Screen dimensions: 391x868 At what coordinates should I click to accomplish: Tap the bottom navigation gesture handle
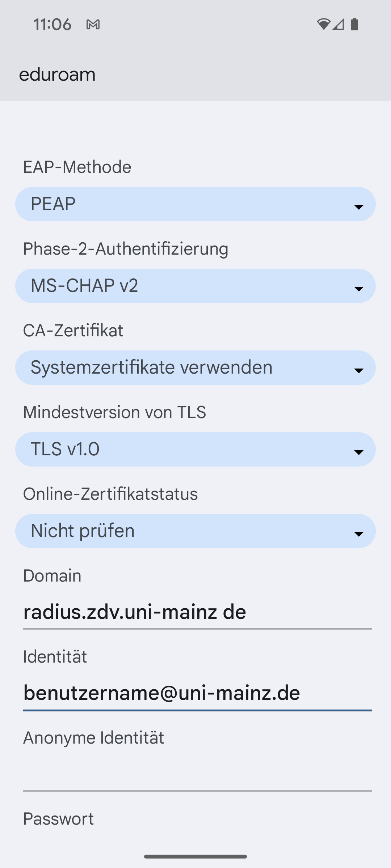tap(195, 856)
